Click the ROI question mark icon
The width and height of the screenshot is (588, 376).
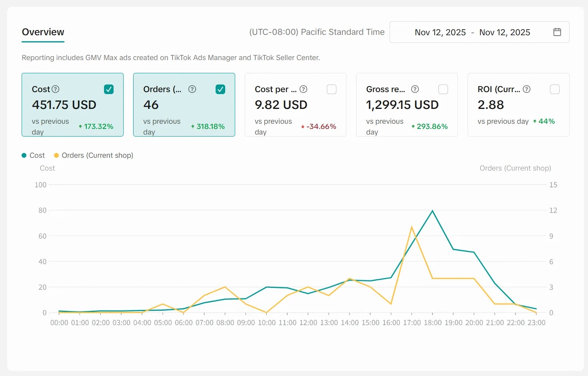tap(526, 89)
